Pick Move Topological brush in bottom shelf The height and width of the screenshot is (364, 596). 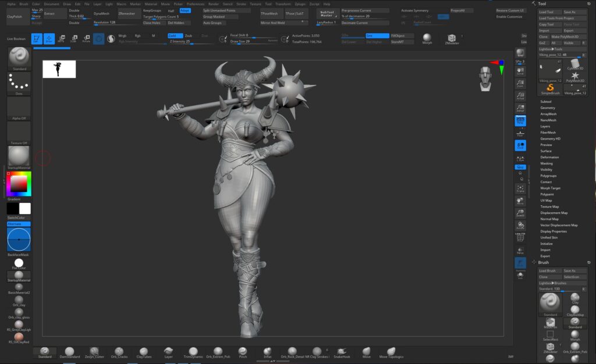coord(391,352)
